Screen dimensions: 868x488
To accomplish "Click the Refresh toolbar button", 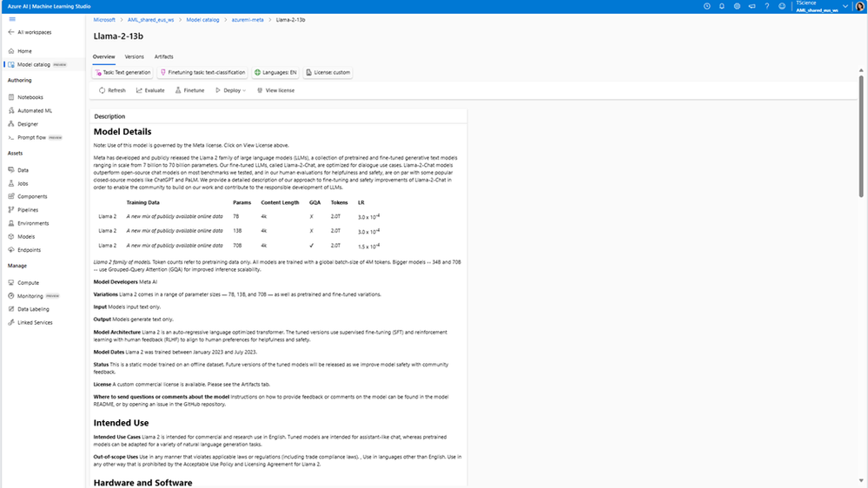I will (112, 90).
